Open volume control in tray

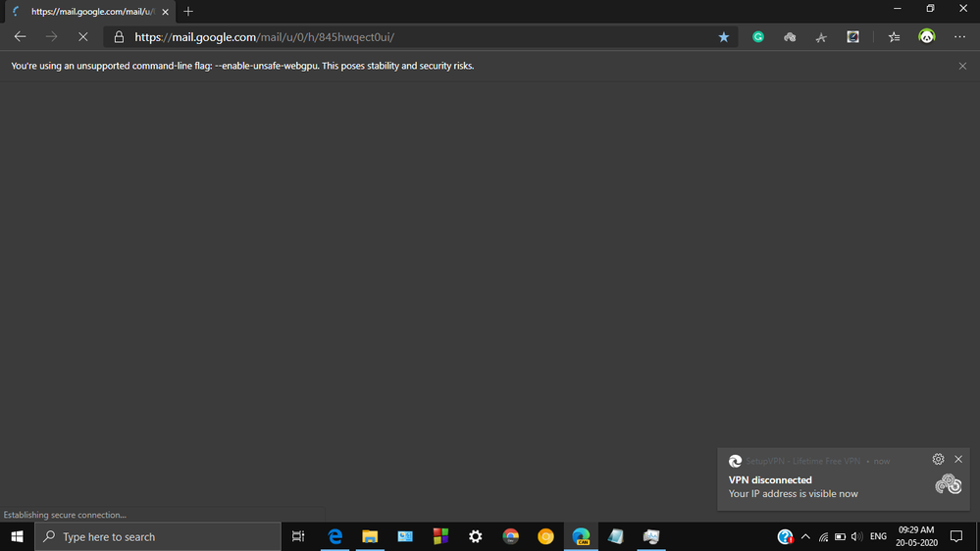pyautogui.click(x=856, y=536)
